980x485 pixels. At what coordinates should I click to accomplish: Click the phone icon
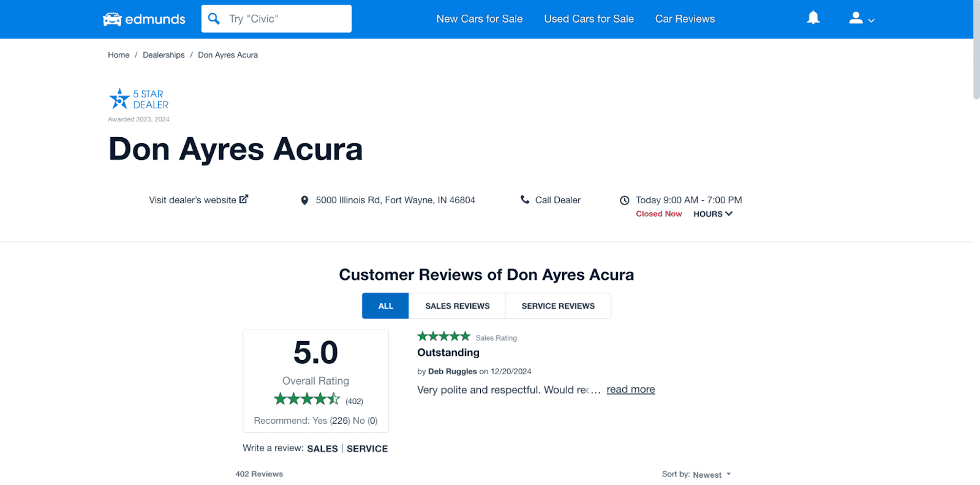pos(525,200)
